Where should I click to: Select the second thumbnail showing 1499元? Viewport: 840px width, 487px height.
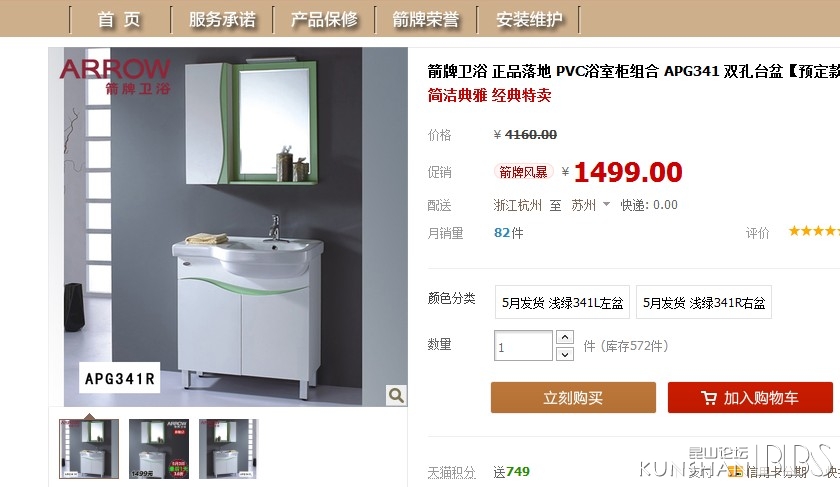(159, 449)
